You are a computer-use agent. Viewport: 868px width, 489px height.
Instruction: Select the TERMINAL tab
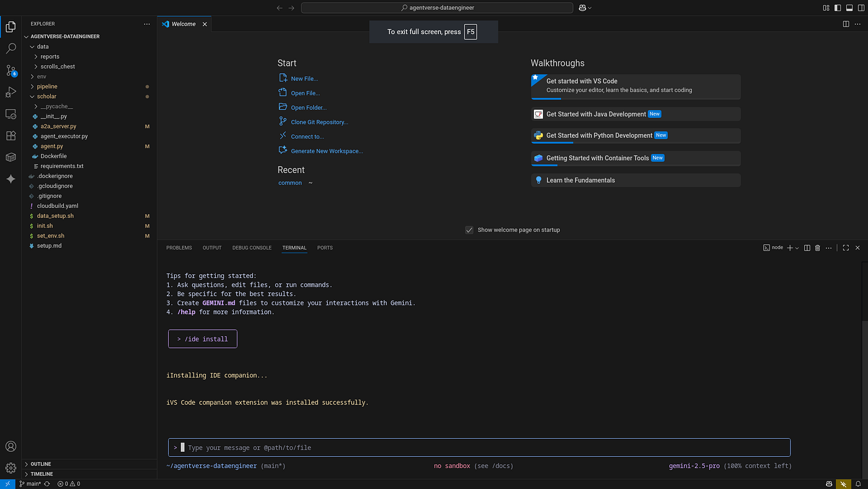[x=294, y=248]
